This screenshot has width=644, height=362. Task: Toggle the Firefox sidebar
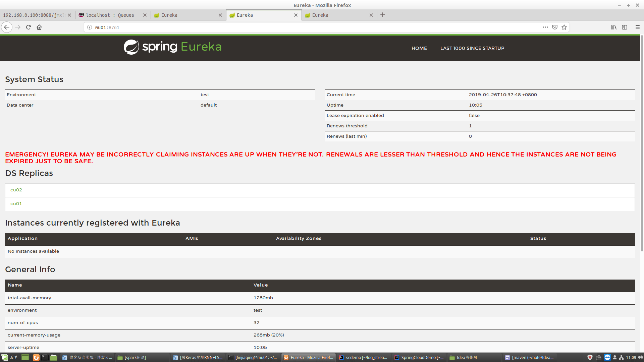[x=625, y=27]
